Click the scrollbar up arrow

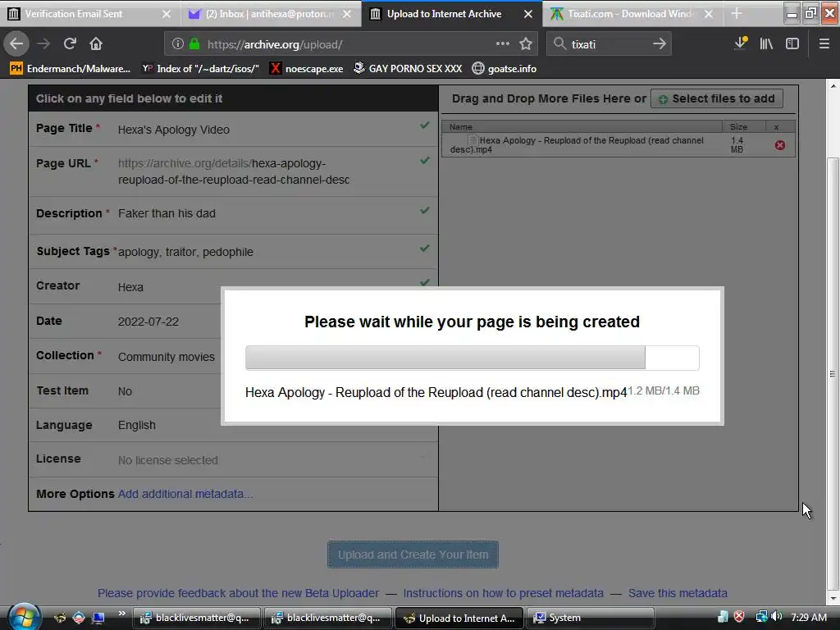[x=832, y=85]
